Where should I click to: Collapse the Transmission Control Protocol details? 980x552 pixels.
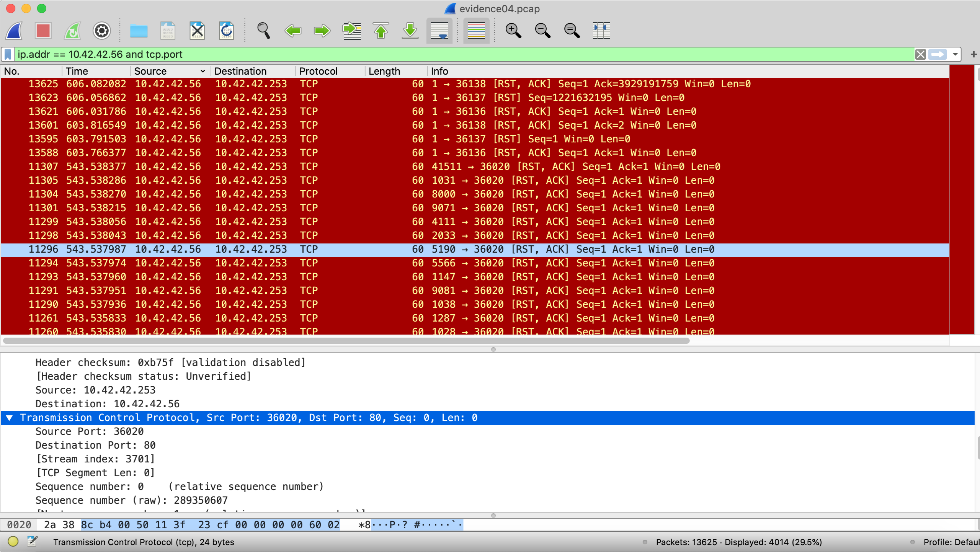click(10, 418)
